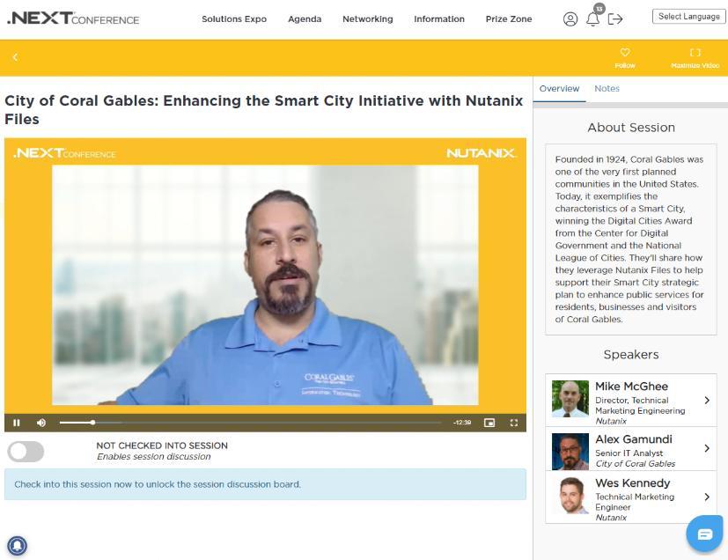
Task: Enable picture-in-picture mode
Action: point(489,423)
